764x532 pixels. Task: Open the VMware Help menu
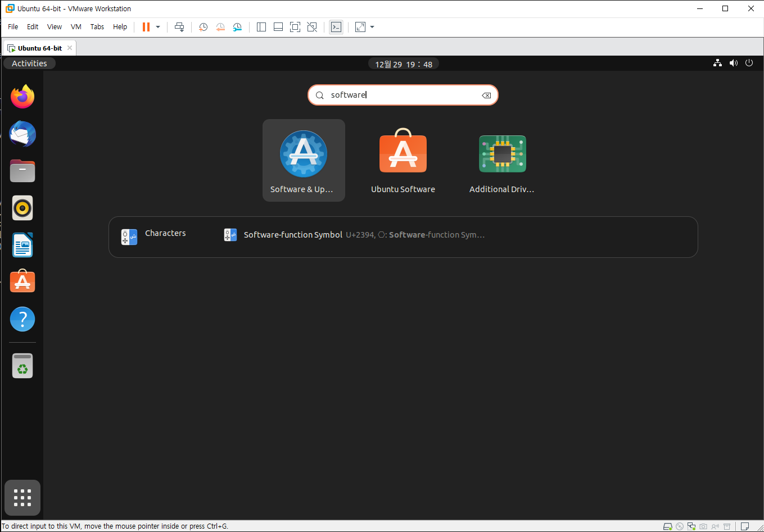point(120,27)
